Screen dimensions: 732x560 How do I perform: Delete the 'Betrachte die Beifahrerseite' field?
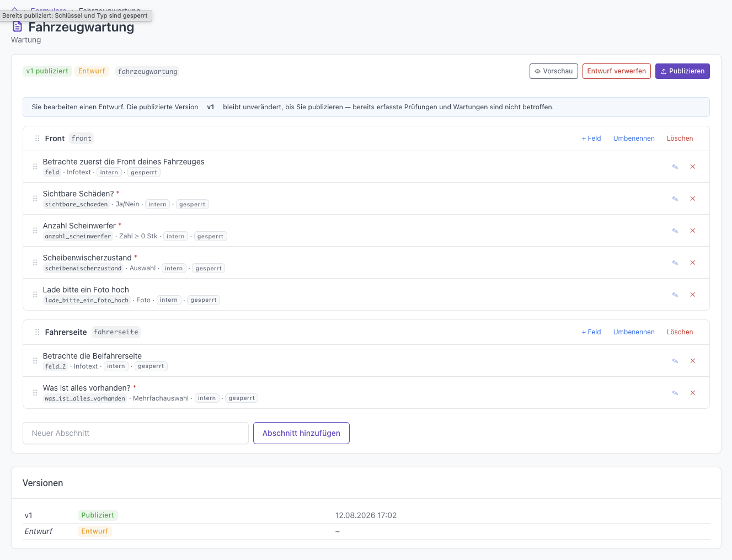(x=693, y=361)
